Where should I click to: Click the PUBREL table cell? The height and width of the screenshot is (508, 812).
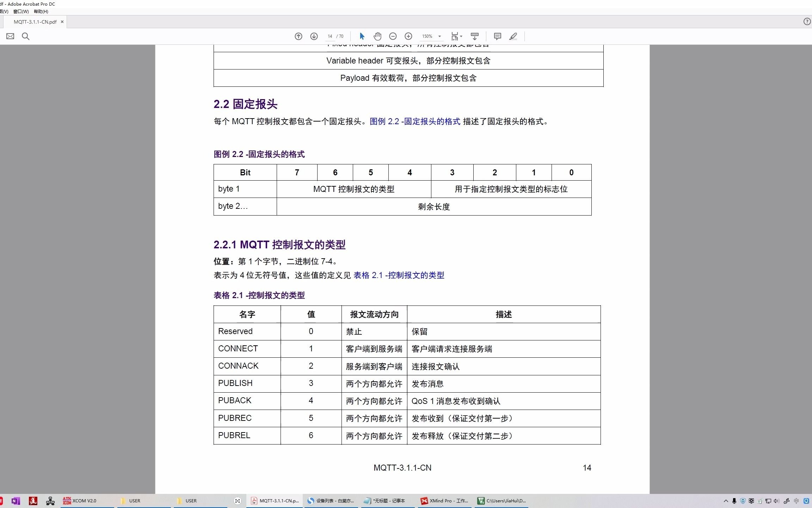coord(247,435)
